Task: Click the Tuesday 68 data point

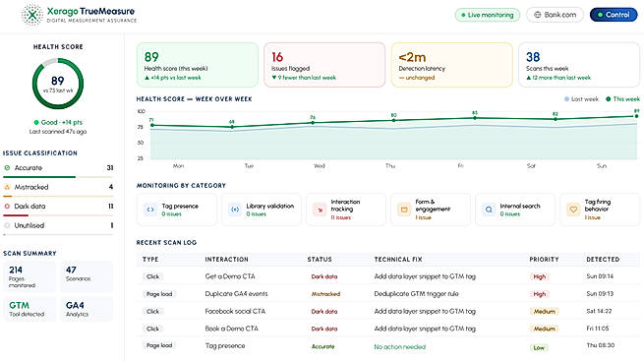Action: [232, 127]
